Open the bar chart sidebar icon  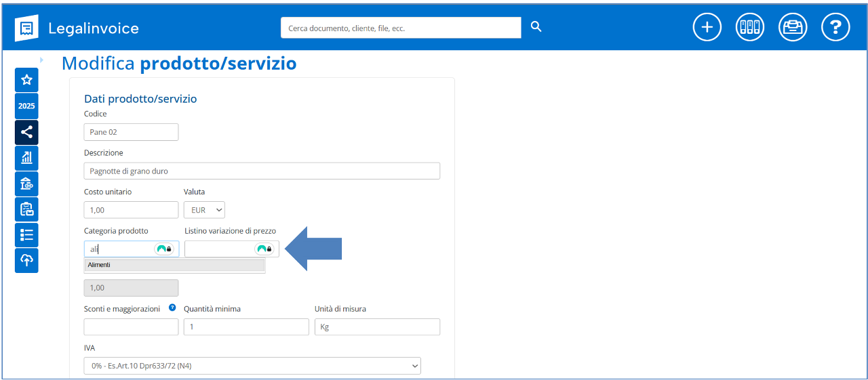click(x=26, y=158)
